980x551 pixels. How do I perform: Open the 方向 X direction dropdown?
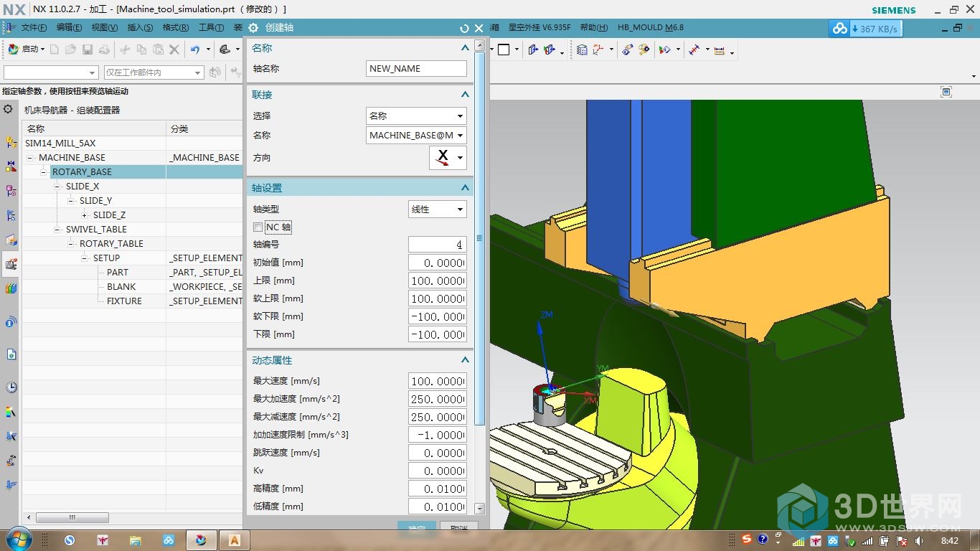tap(448, 158)
